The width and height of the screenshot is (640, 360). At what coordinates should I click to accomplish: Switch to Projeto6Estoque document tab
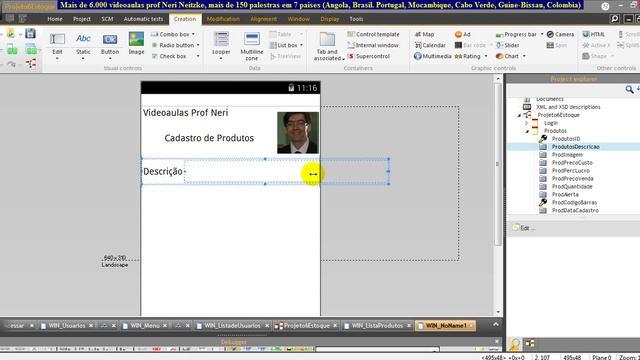click(306, 326)
